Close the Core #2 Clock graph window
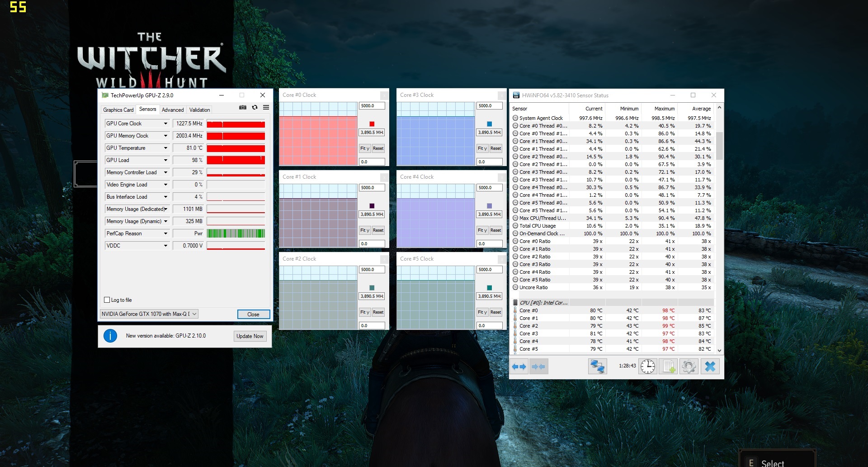This screenshot has width=868, height=467. click(x=384, y=259)
